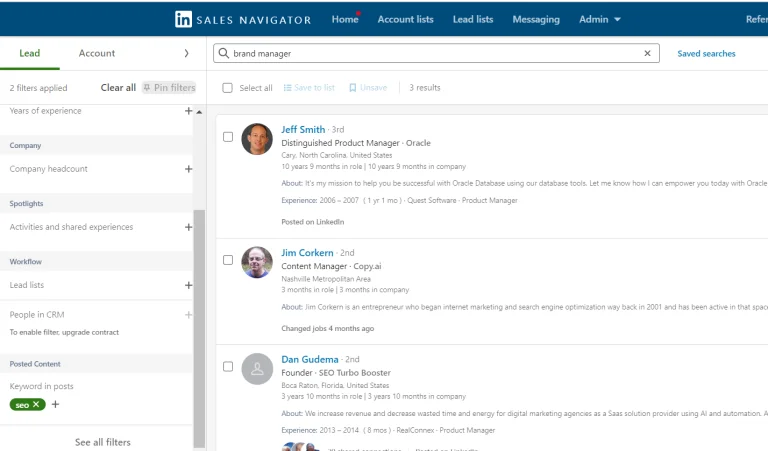Open Account lists in the top menu
The image size is (768, 451).
[406, 19]
